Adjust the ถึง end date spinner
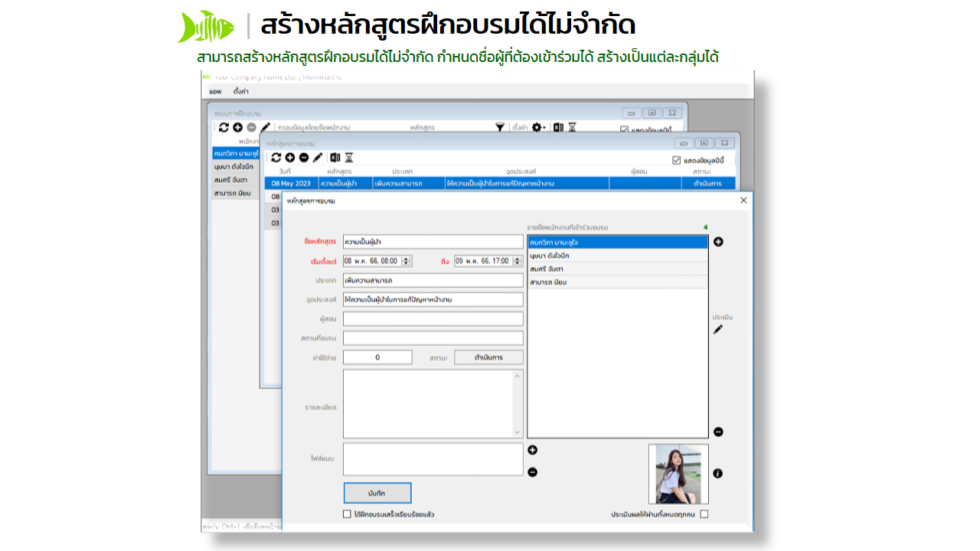The height and width of the screenshot is (551, 980). [518, 261]
